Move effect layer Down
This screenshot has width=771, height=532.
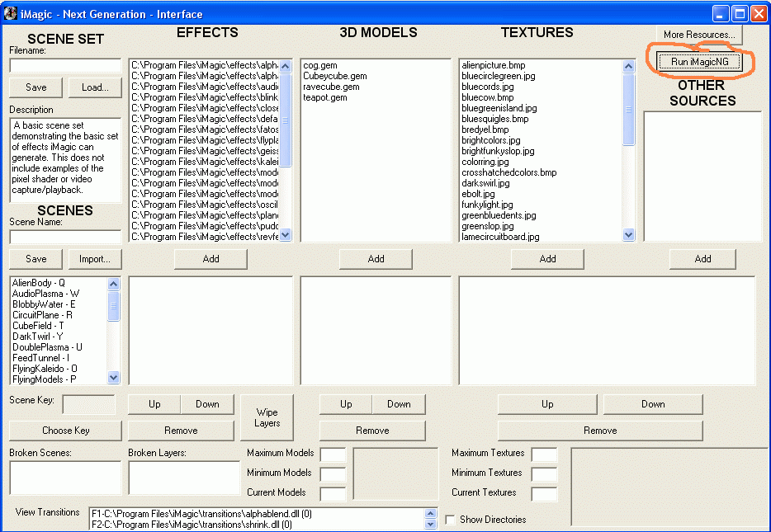click(207, 404)
